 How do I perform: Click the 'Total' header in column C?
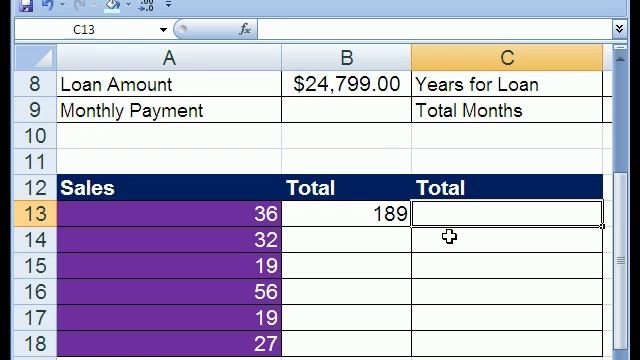click(x=507, y=188)
